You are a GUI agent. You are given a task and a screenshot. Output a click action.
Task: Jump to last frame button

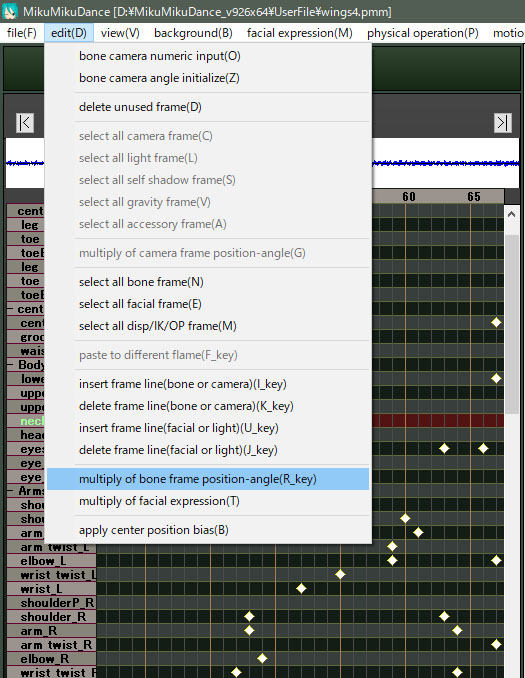(503, 123)
